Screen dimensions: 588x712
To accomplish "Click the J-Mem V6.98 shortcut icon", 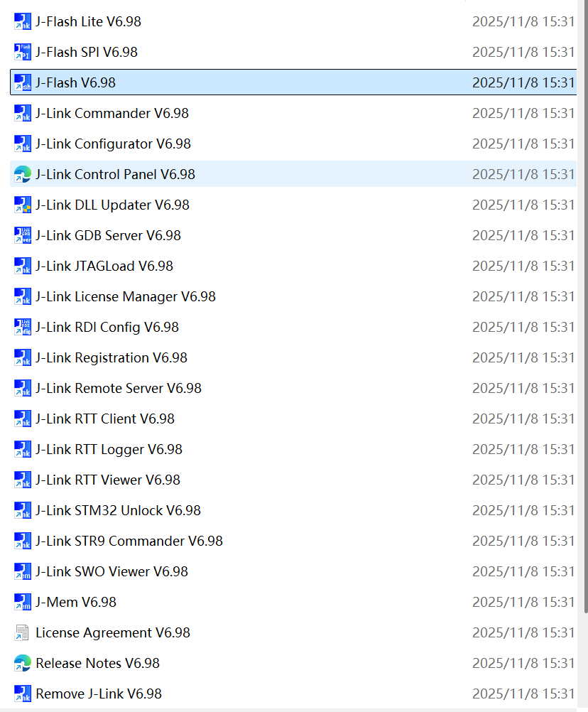I will coord(23,602).
